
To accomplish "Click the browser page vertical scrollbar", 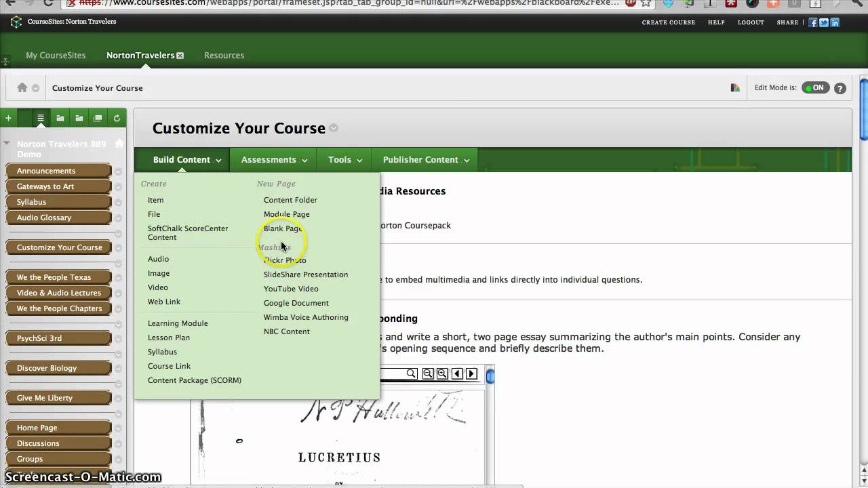I will [863, 108].
